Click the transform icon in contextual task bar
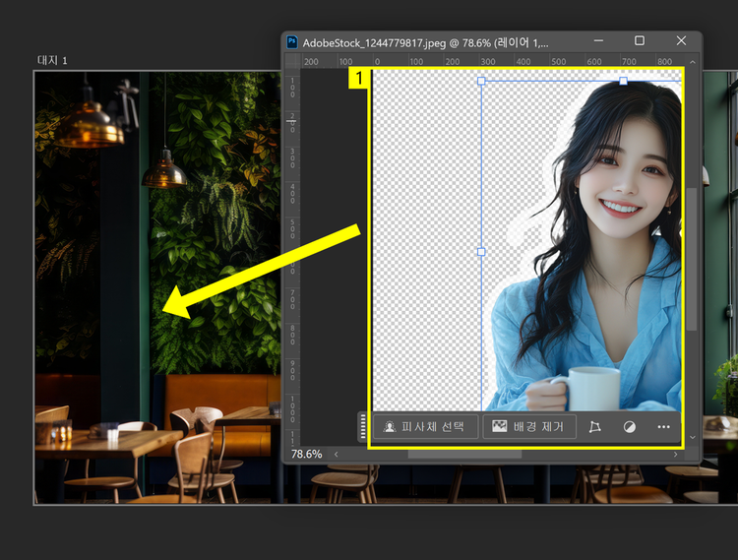This screenshot has height=560, width=738. tap(594, 427)
